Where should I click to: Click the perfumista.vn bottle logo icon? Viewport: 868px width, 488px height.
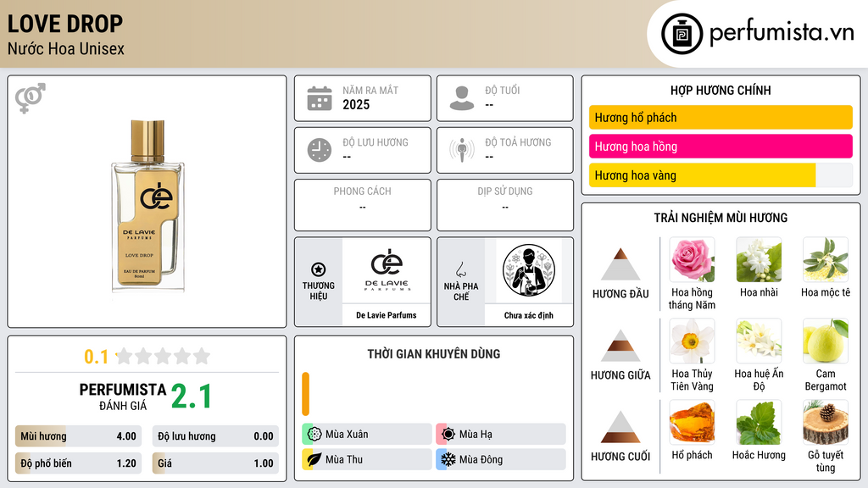[682, 34]
